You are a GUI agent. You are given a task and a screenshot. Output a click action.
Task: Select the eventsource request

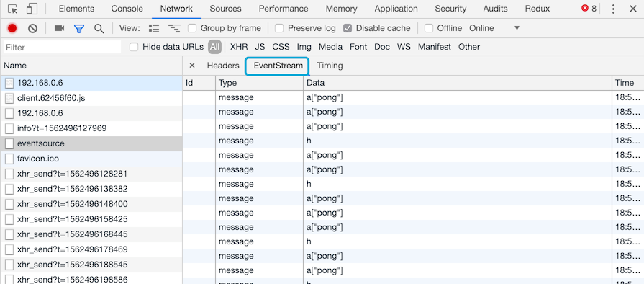91,143
